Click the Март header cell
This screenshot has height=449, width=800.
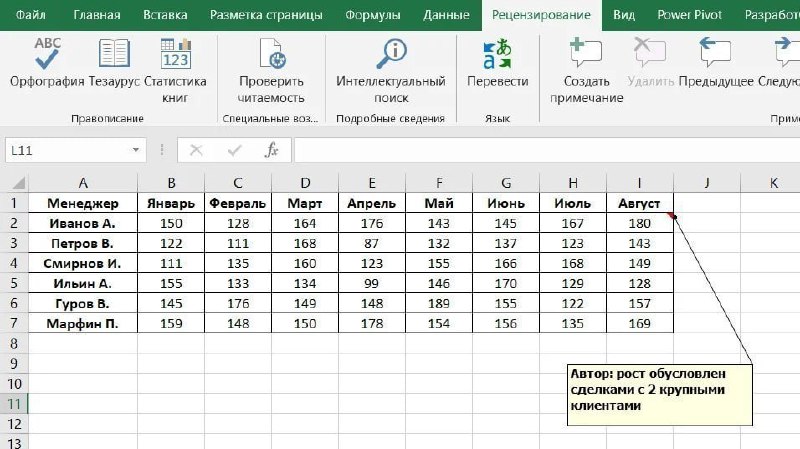pyautogui.click(x=305, y=203)
